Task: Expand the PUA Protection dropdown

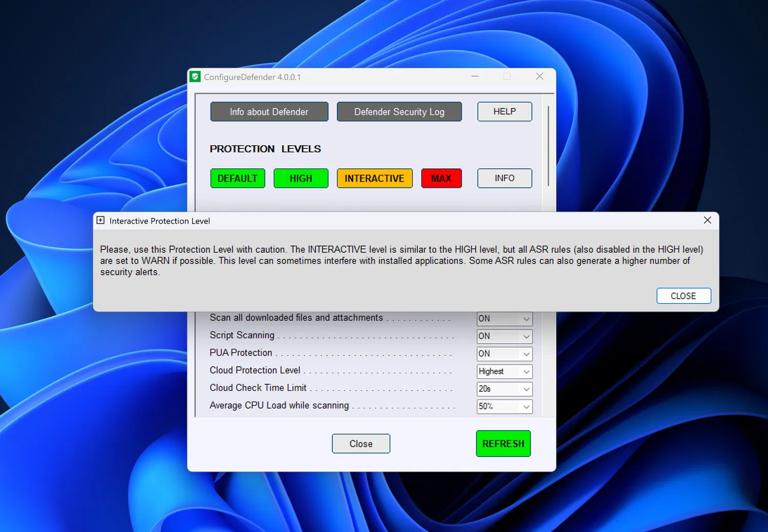Action: (504, 353)
